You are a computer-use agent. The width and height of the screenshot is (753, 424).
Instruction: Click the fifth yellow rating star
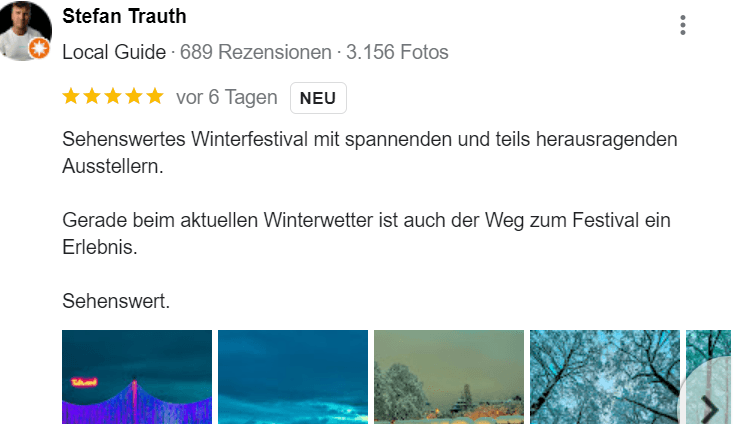[x=155, y=97]
